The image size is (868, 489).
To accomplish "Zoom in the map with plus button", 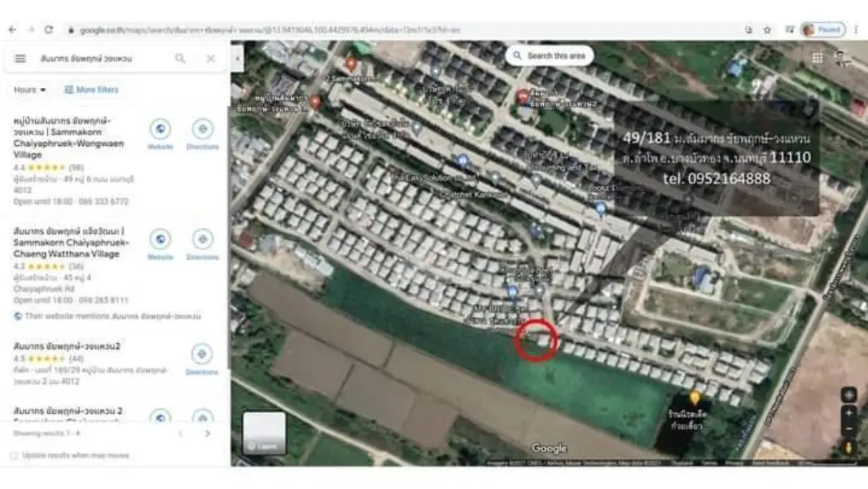I will [848, 412].
